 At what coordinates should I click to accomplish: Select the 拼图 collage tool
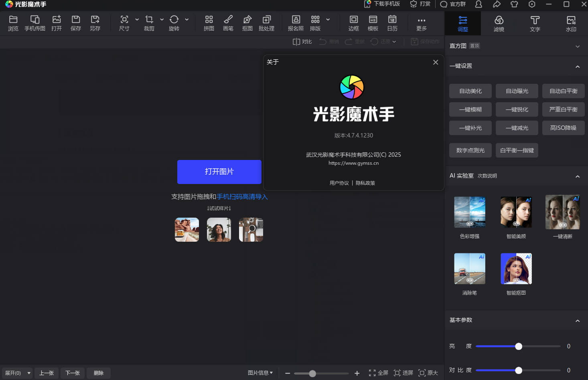(209, 23)
